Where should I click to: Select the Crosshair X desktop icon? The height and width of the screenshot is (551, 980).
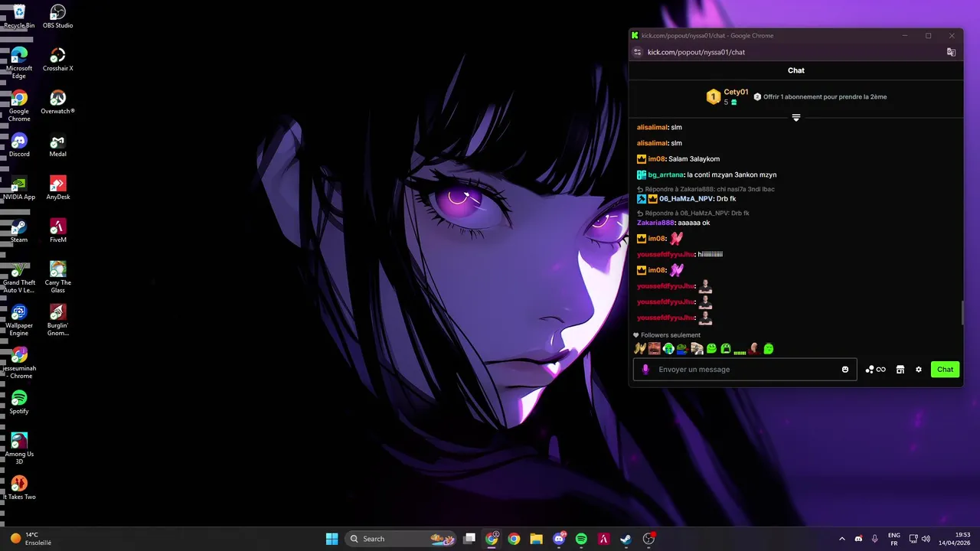(x=57, y=60)
